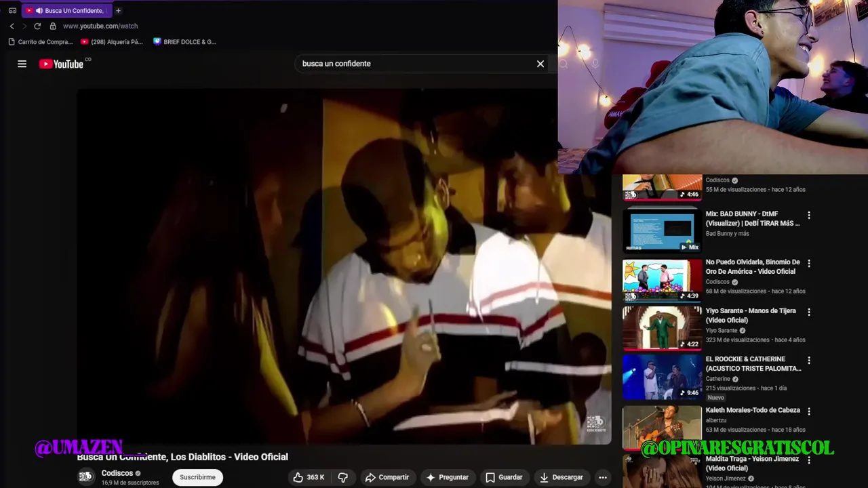The width and height of the screenshot is (868, 488).
Task: Like the video with thumbs-up 363 K
Action: (x=309, y=477)
